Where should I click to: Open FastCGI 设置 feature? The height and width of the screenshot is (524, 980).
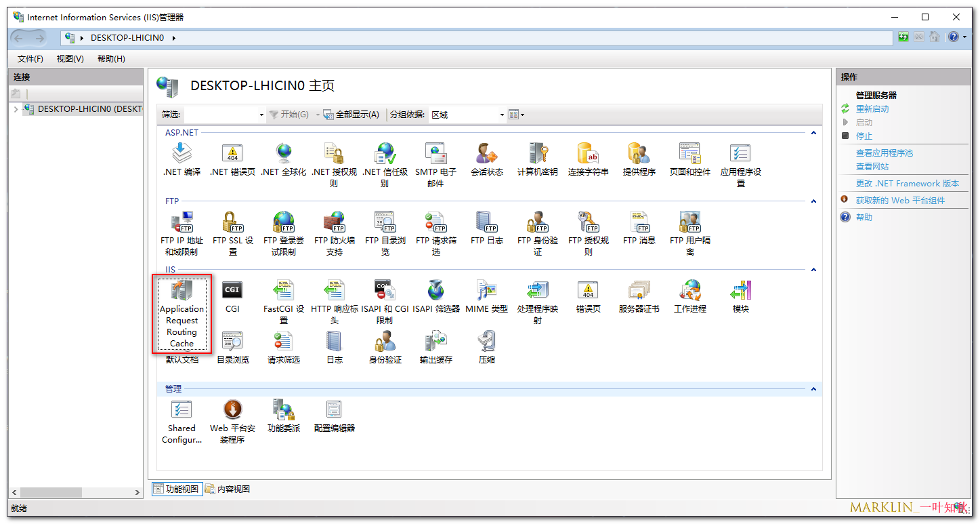click(x=283, y=302)
